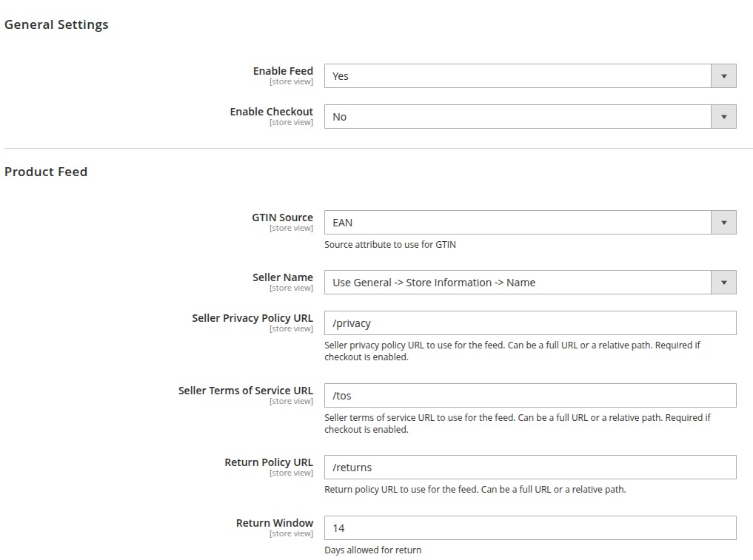Viewport: 753px width, 560px height.
Task: Click the GTIN Source field label
Action: (x=282, y=217)
